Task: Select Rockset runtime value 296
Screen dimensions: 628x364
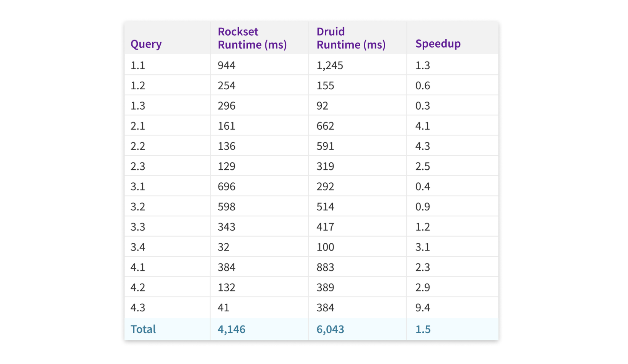Action: pos(227,106)
